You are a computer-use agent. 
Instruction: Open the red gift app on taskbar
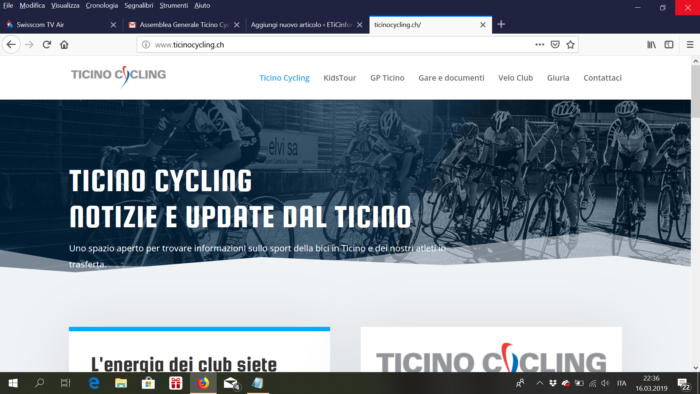tap(175, 383)
